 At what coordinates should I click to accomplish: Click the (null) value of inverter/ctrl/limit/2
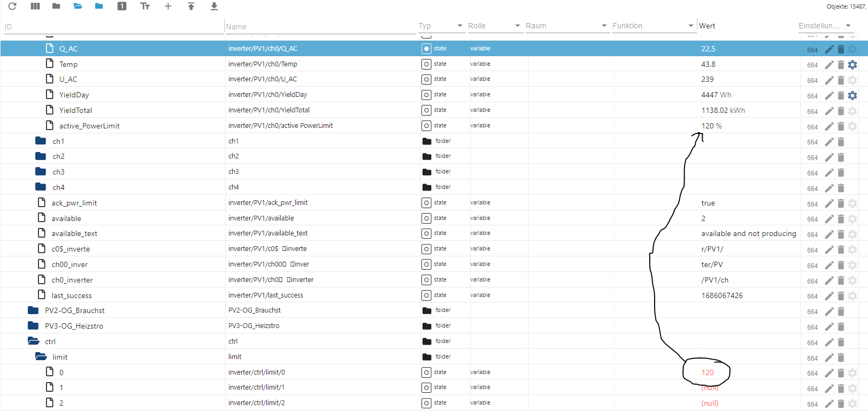pyautogui.click(x=710, y=403)
